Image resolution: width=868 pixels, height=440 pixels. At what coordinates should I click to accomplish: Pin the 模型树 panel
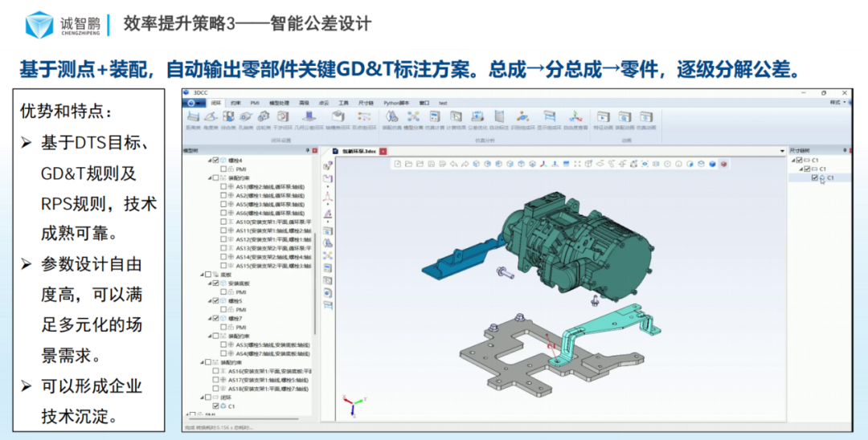pyautogui.click(x=308, y=150)
